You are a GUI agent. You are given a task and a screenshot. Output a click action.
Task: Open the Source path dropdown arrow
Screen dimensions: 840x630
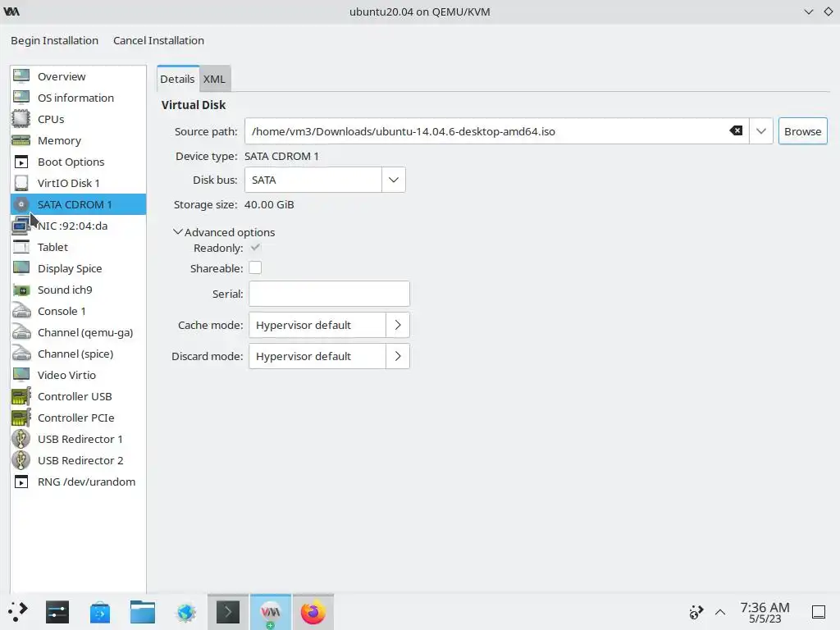coord(760,131)
